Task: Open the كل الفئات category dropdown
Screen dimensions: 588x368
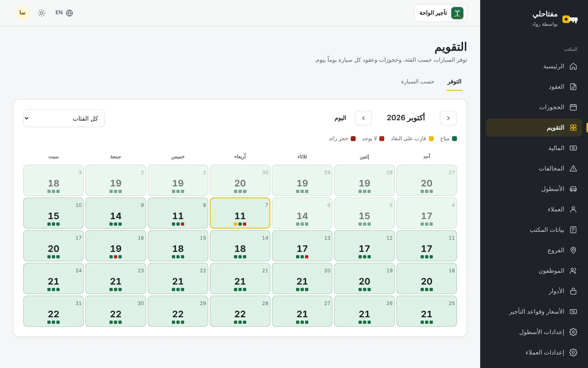Action: click(x=64, y=118)
